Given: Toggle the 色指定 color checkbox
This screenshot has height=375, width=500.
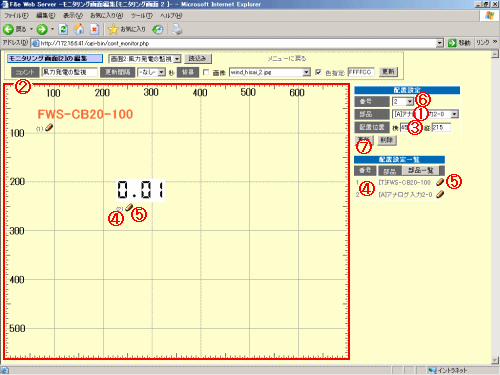Looking at the screenshot, I should pos(318,72).
